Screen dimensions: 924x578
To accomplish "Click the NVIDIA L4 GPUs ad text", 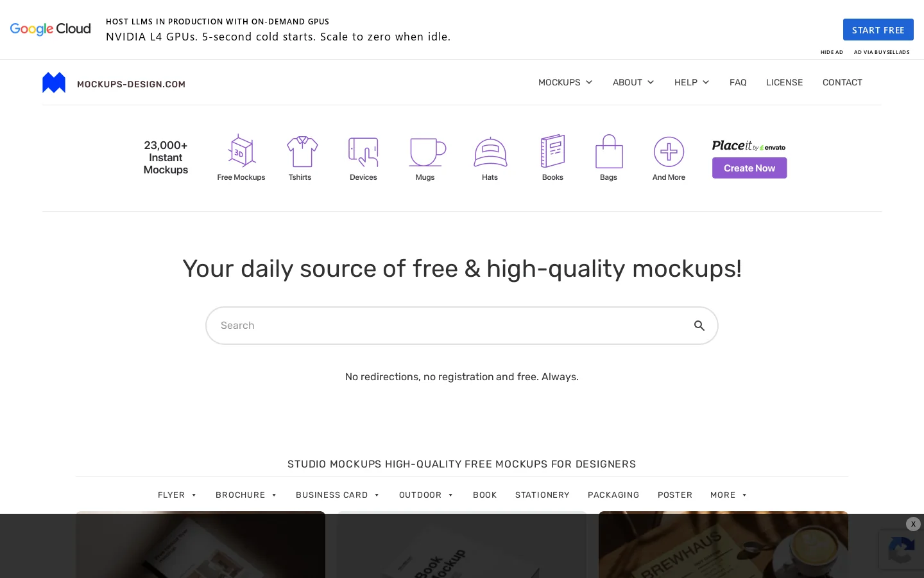I will (x=278, y=37).
